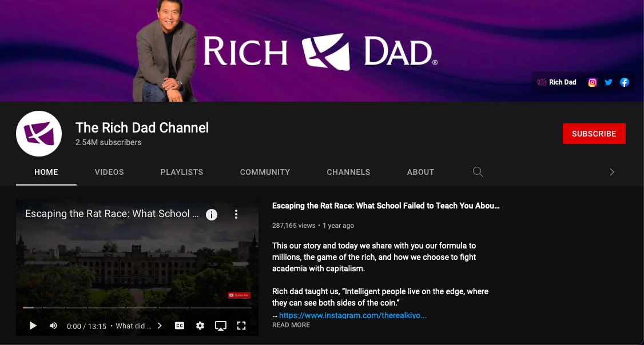644x345 pixels.
Task: Click the 2.54M subscribers text
Action: [109, 142]
